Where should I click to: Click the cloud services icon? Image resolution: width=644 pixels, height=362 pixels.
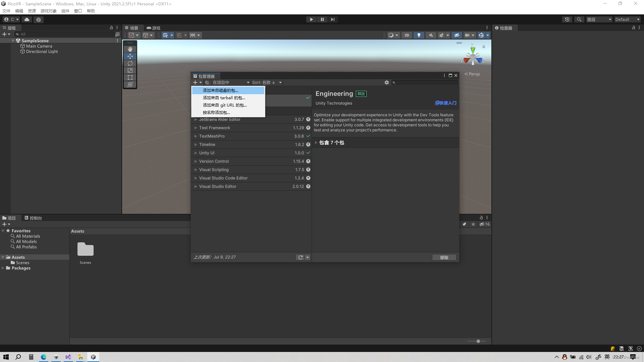[x=27, y=19]
